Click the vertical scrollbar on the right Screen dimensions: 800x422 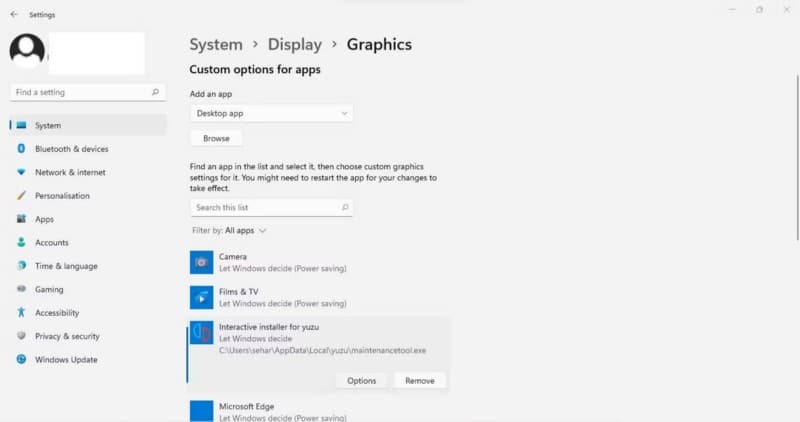point(797,157)
